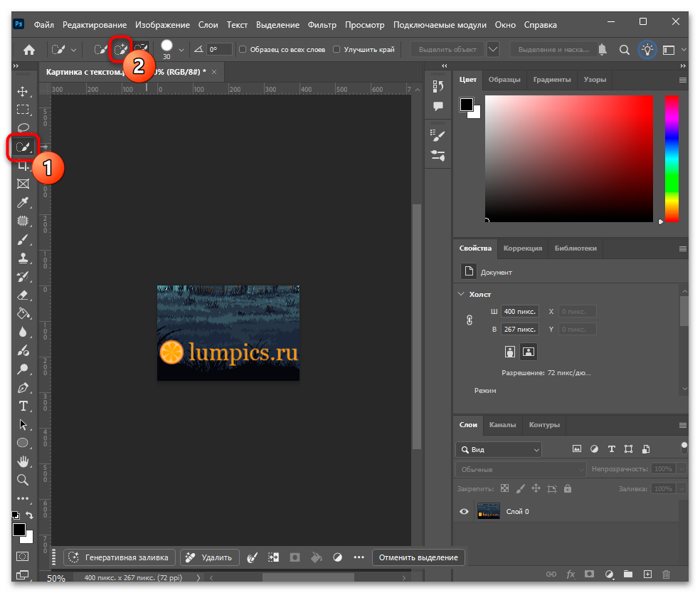Open the 'Вид' layer filter dropdown

click(x=499, y=449)
